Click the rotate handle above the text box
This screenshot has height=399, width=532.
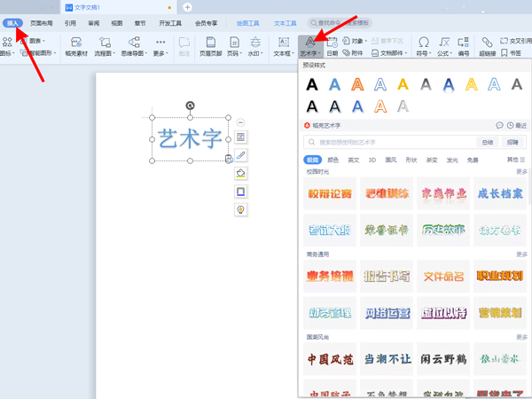[190, 106]
